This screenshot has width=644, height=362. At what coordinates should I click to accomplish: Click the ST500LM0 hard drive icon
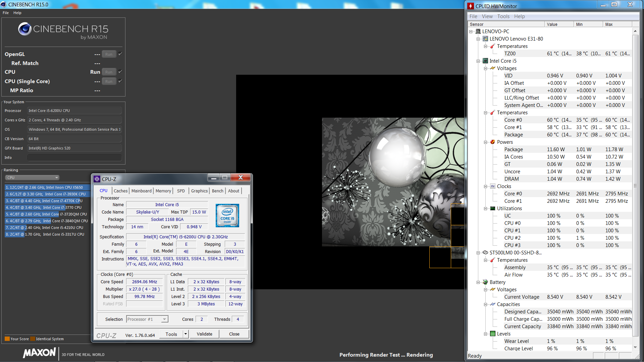485,253
